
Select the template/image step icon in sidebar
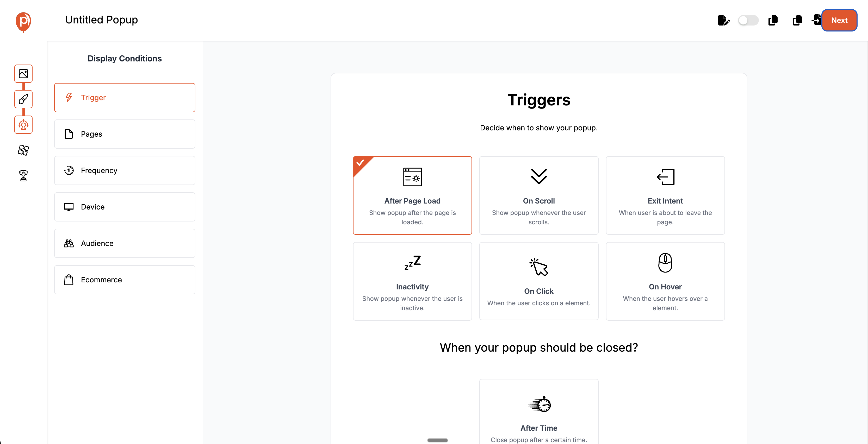tap(23, 74)
